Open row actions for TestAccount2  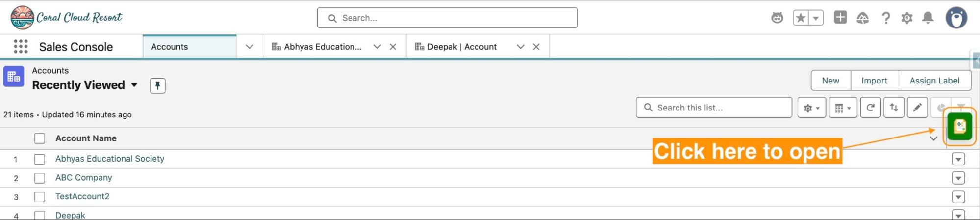click(x=958, y=197)
